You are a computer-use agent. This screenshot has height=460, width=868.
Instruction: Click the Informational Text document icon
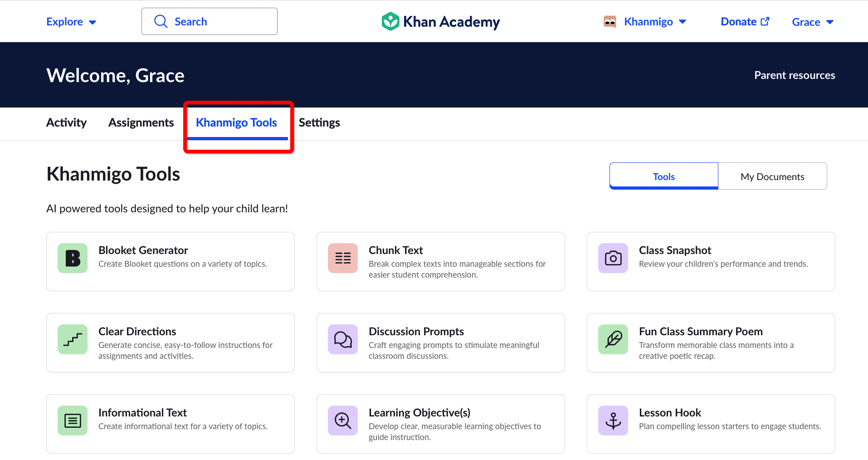coord(73,421)
